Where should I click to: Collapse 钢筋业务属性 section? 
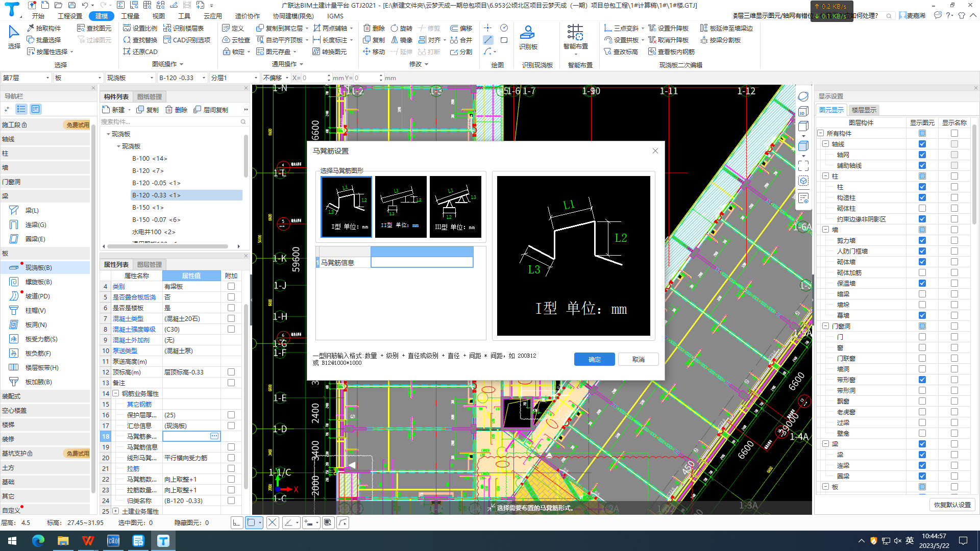click(116, 393)
